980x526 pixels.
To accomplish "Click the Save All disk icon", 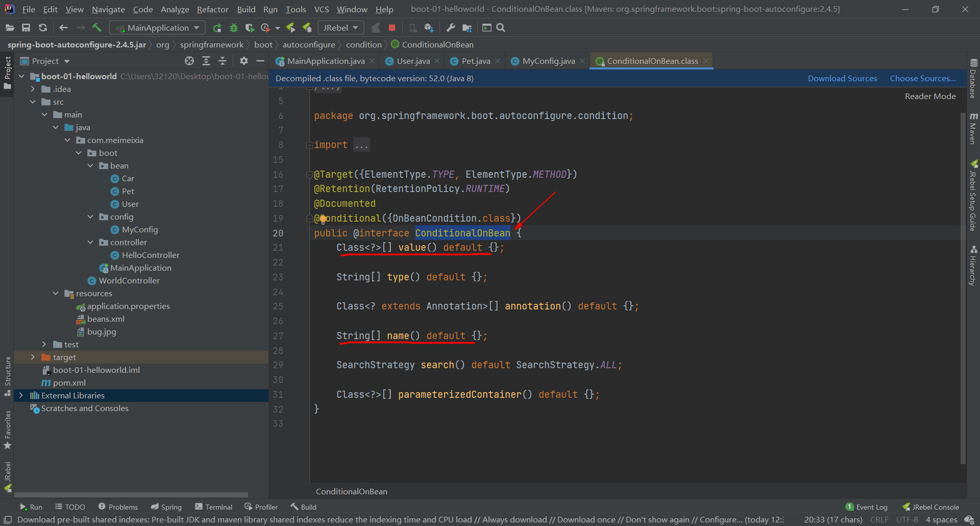I will coord(26,28).
